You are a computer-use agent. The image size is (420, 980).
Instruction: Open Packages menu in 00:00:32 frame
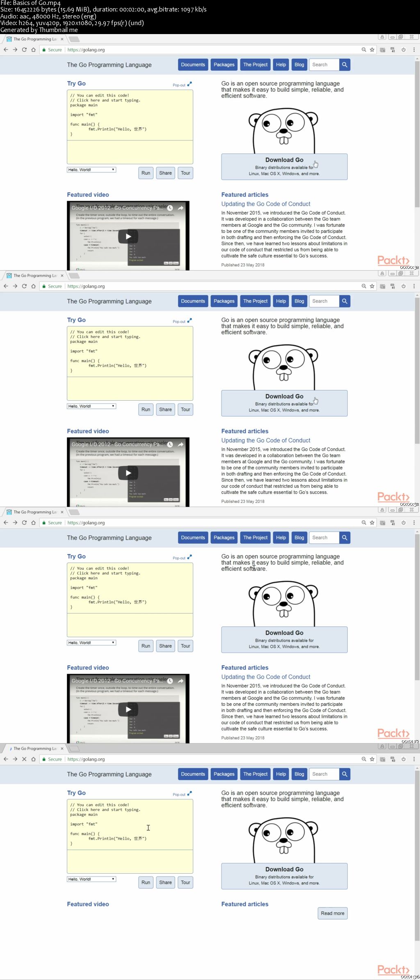[224, 64]
